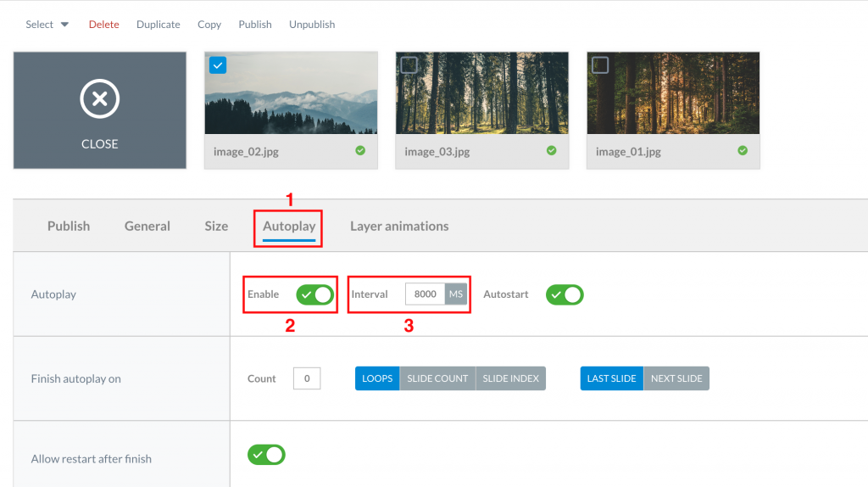Uncheck the image_02.jpg slide checkbox
Image resolution: width=868 pixels, height=487 pixels.
(x=218, y=65)
